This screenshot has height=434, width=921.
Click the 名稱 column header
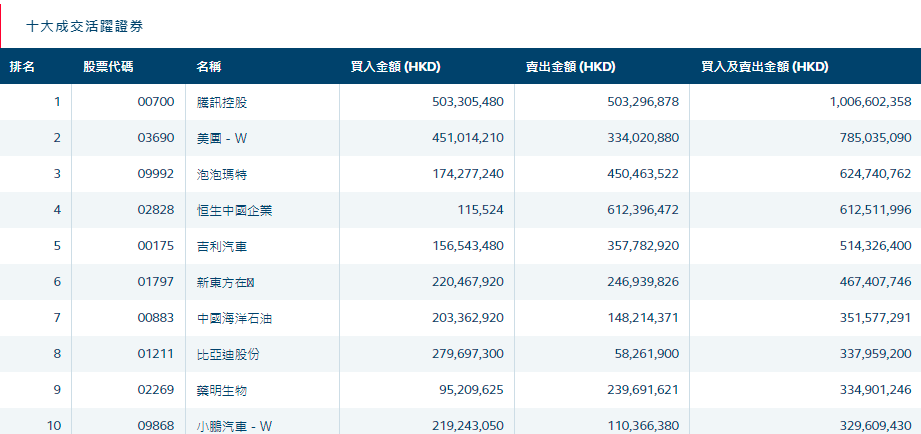click(x=209, y=67)
